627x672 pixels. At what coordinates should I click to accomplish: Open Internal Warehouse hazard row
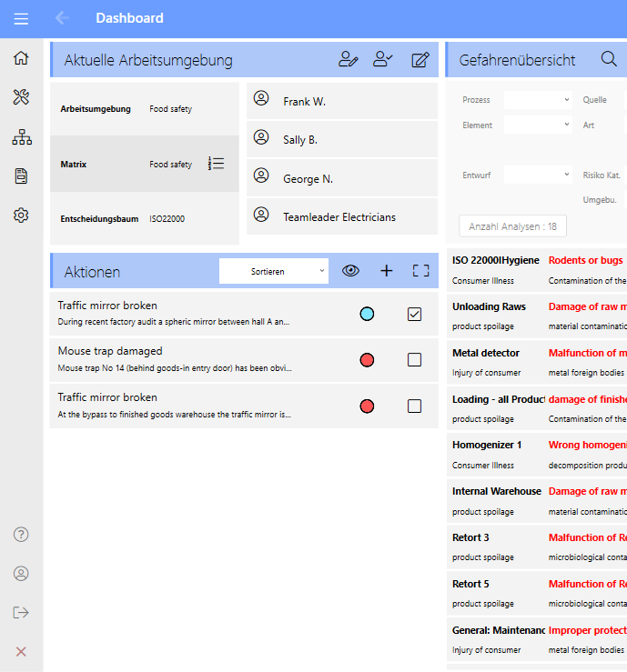point(537,501)
